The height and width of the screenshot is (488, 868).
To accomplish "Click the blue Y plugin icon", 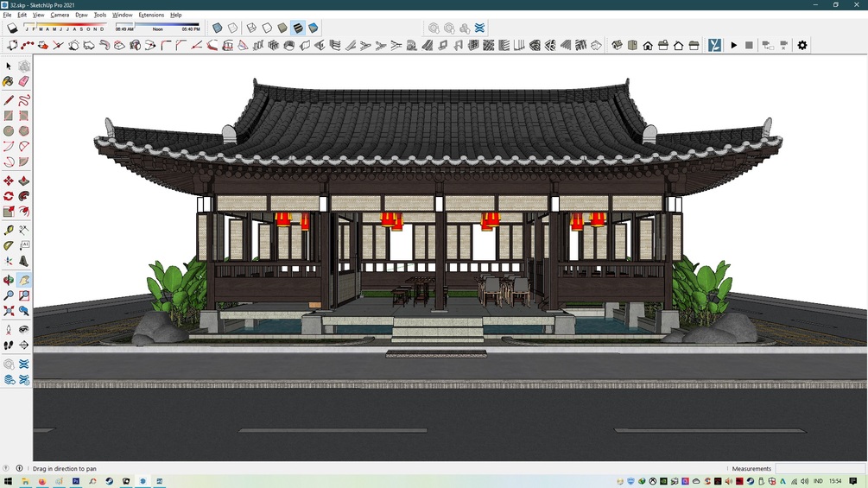I will 714,46.
